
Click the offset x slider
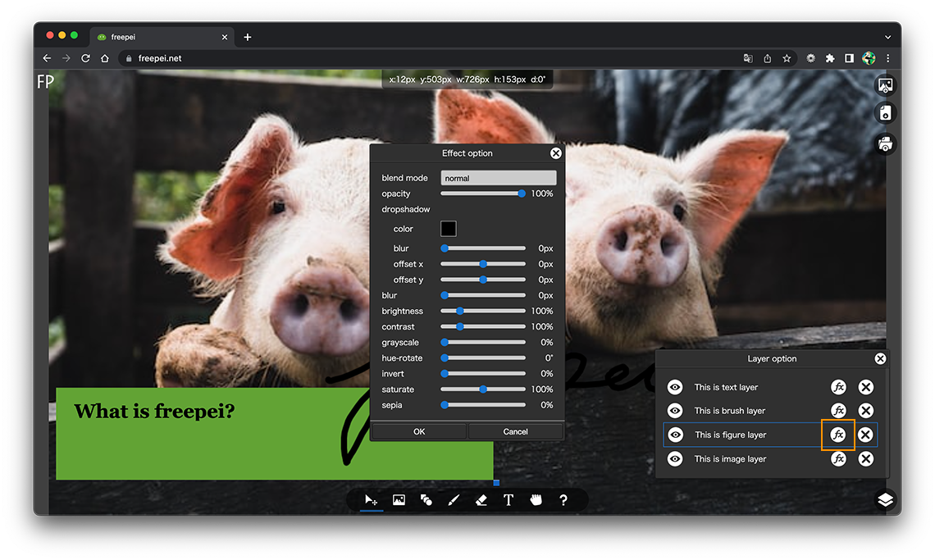pyautogui.click(x=483, y=264)
